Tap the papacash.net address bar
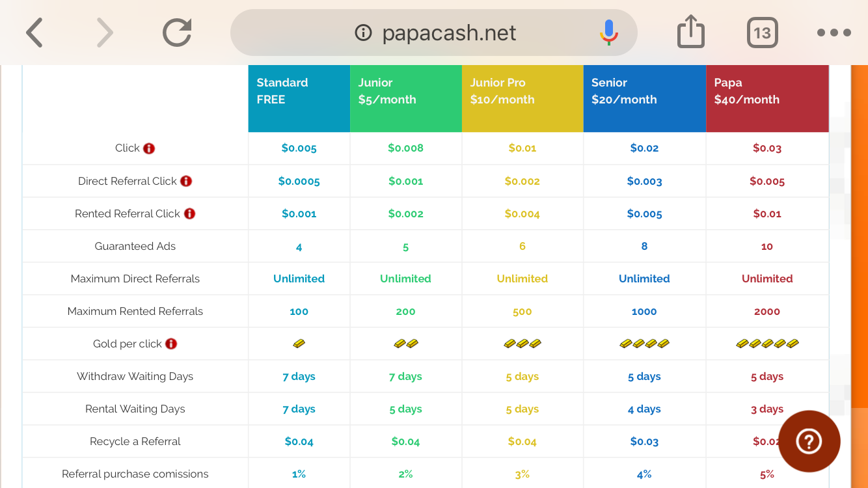This screenshot has width=868, height=488. 449,33
